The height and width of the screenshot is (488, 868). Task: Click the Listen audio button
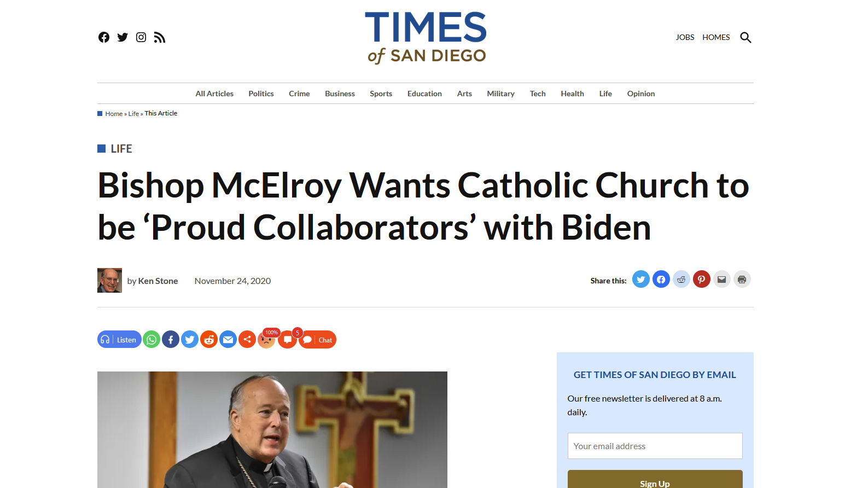119,340
